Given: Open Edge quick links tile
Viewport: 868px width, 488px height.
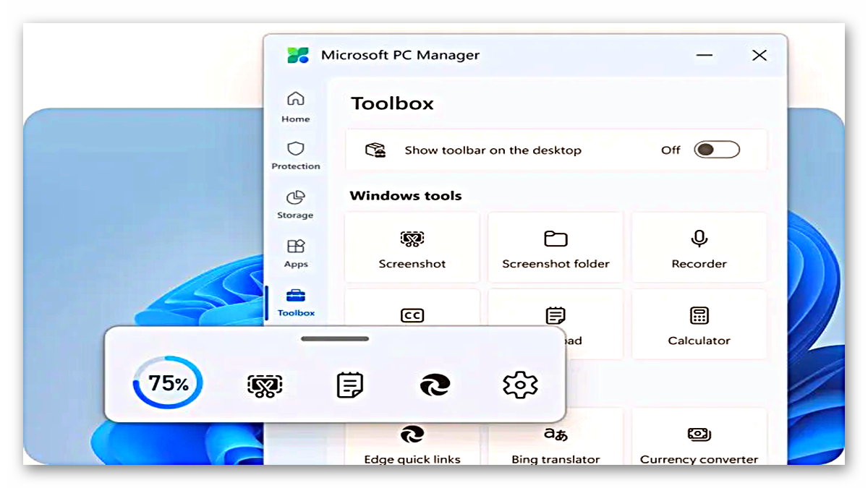Looking at the screenshot, I should (412, 444).
